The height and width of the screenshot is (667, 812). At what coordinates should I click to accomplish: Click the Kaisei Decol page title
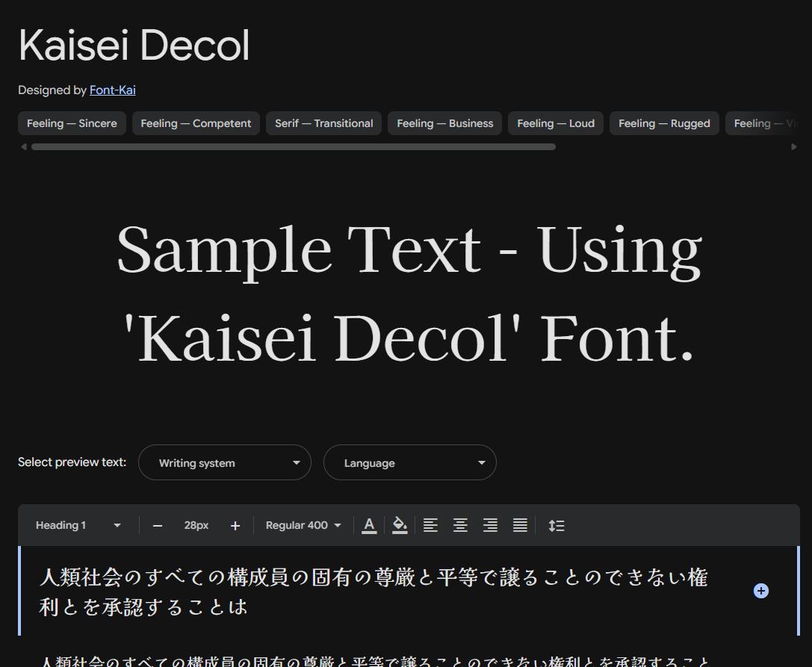click(134, 45)
